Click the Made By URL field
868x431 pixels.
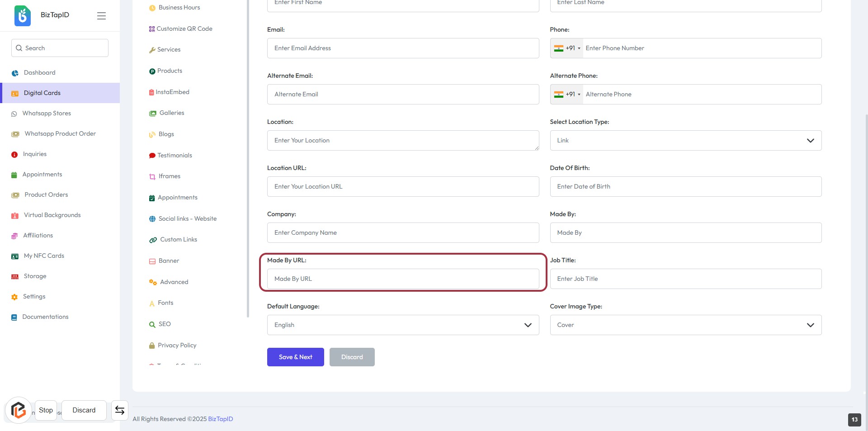pos(403,279)
